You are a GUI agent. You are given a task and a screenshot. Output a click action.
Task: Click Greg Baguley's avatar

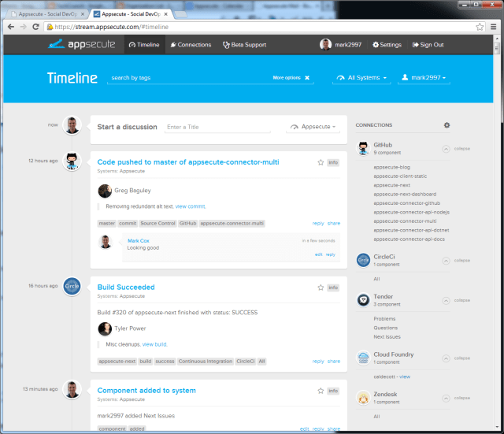[x=105, y=191]
